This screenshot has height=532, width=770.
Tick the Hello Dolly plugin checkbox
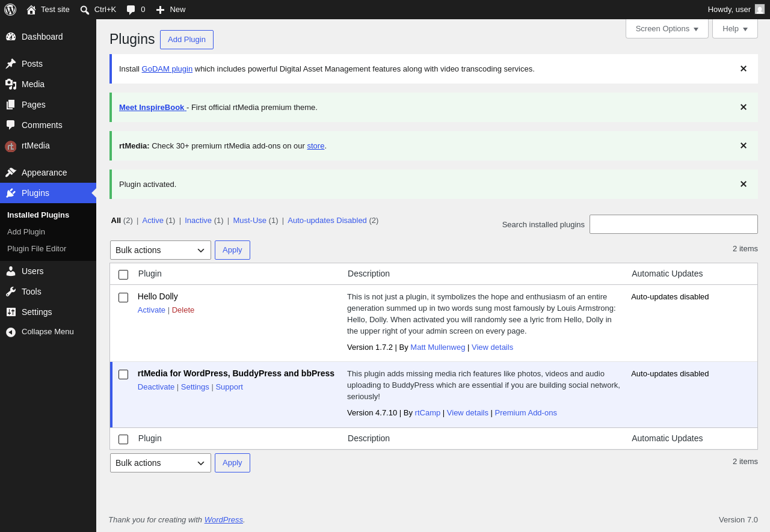tap(123, 298)
